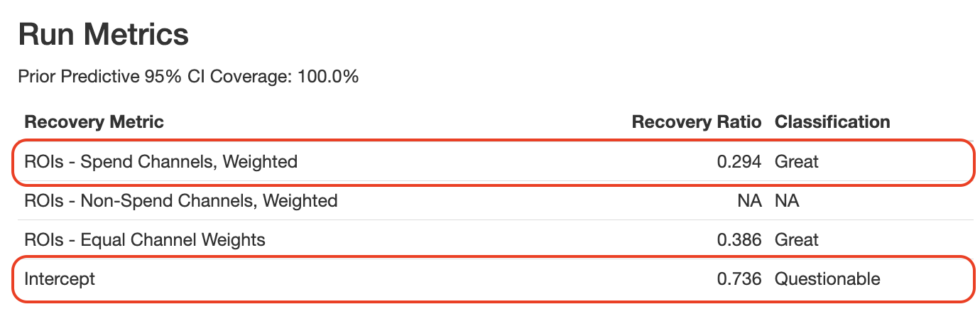Viewport: 980px width, 314px height.
Task: Click the Recovery Ratio column header
Action: [x=696, y=122]
